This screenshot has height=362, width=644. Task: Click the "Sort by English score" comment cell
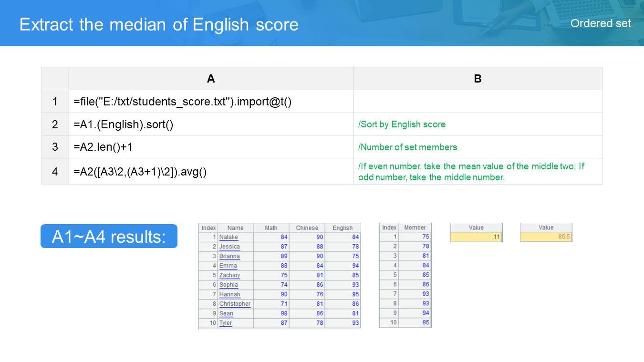[478, 124]
